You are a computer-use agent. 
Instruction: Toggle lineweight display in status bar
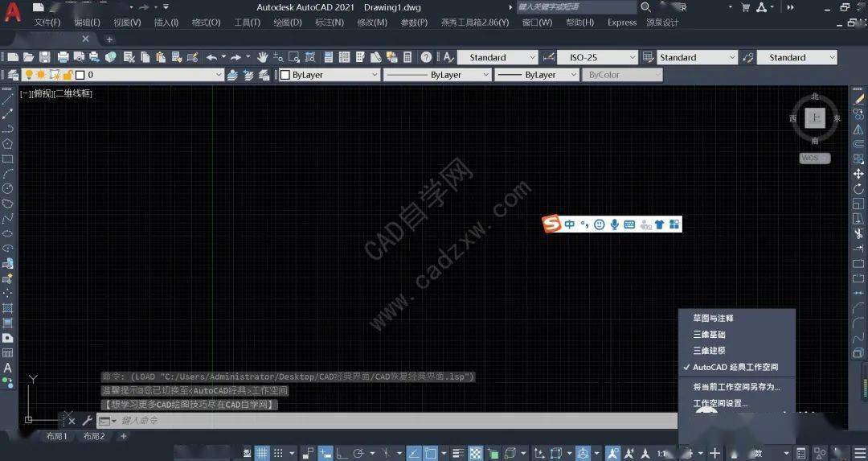(458, 453)
